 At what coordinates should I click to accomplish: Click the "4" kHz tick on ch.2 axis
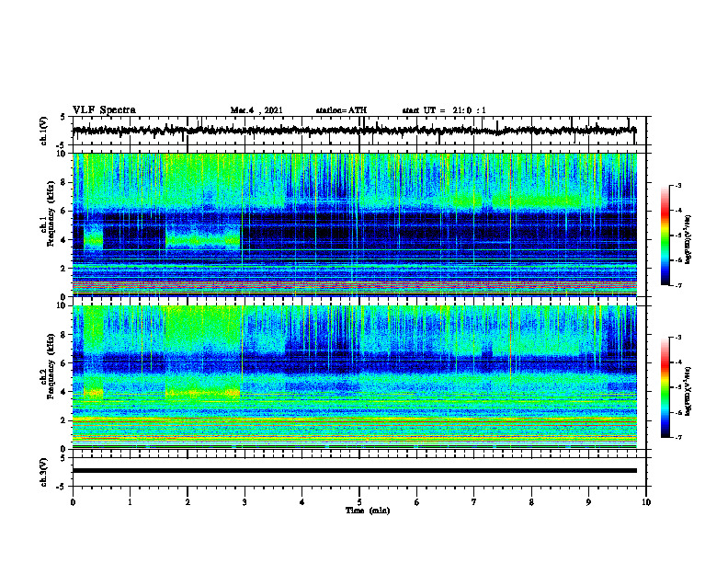click(x=63, y=392)
